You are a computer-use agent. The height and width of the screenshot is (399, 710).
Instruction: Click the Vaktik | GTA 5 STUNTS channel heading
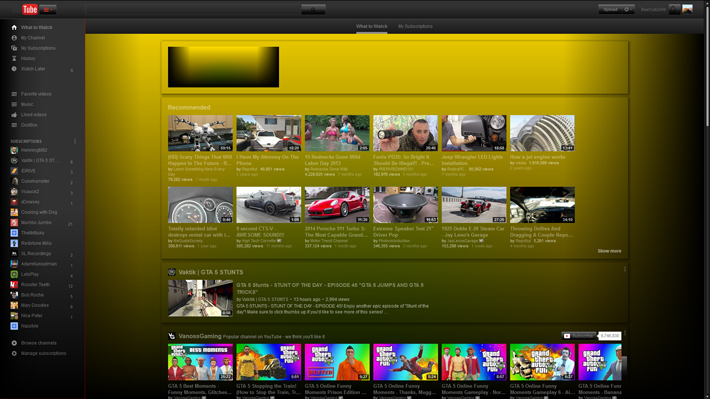[211, 272]
